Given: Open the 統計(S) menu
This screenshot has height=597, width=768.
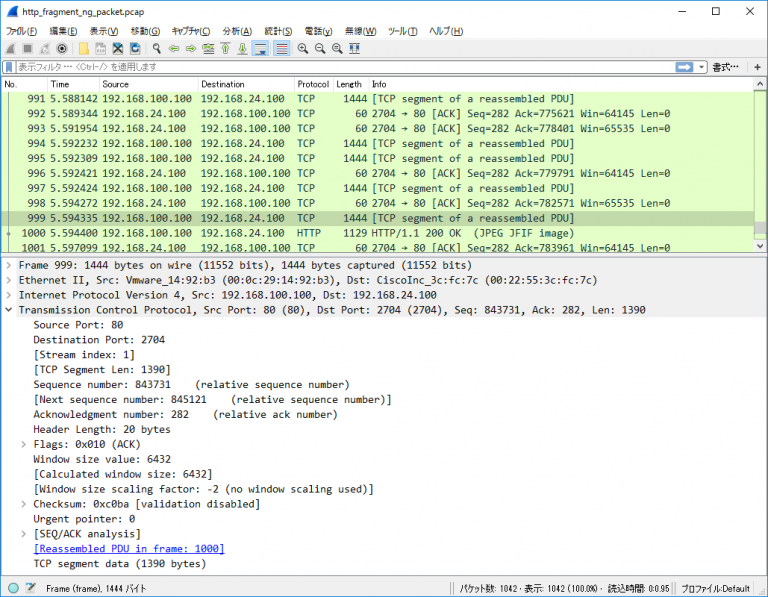Looking at the screenshot, I should [280, 31].
